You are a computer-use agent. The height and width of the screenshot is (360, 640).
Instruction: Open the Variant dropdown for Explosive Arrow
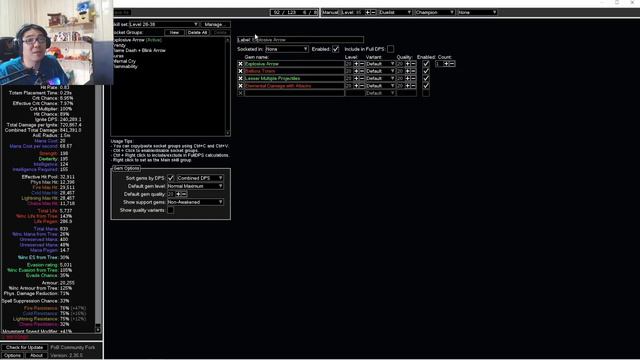[x=380, y=64]
